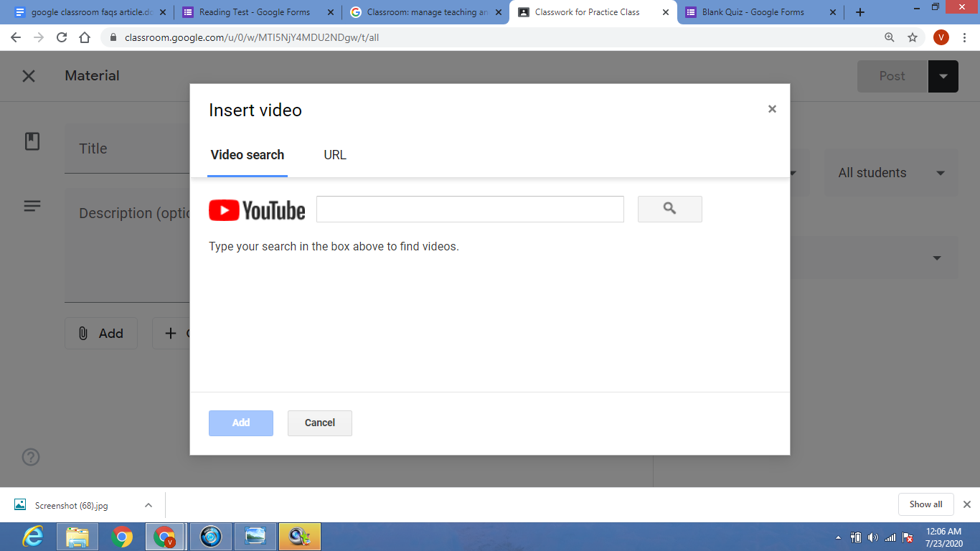Click the address bar URL

[252, 37]
